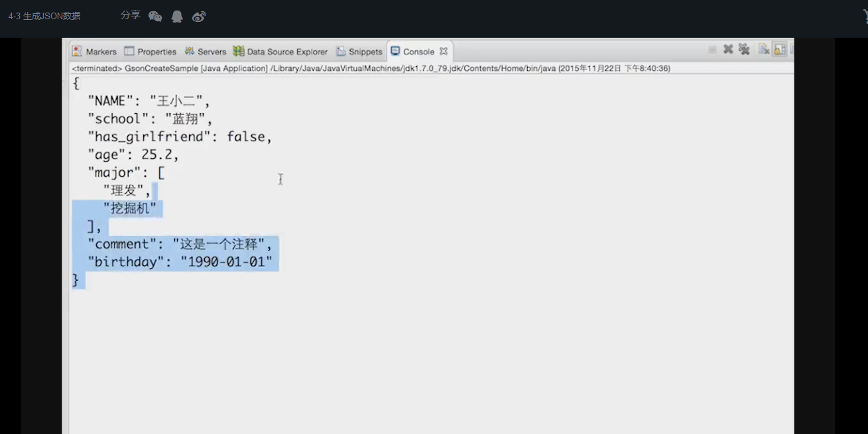
Task: Click Remove All Terminated Launches double X icon
Action: pos(744,49)
